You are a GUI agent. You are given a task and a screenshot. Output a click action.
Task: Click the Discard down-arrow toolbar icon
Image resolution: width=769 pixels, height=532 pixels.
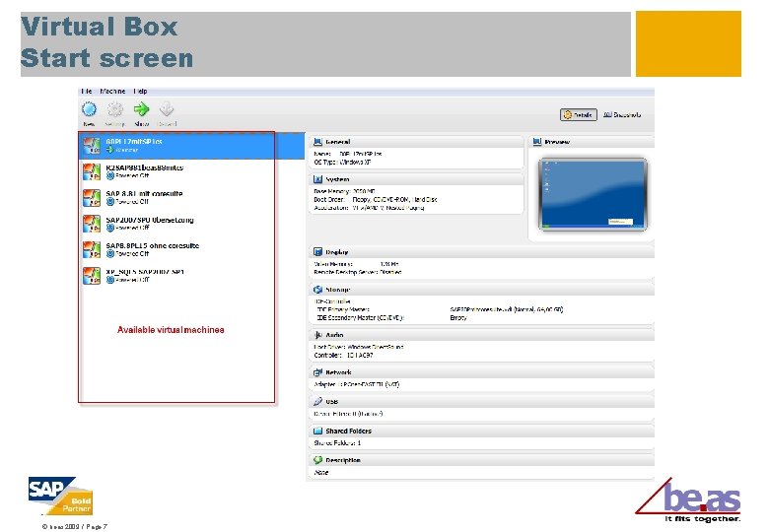tap(167, 109)
